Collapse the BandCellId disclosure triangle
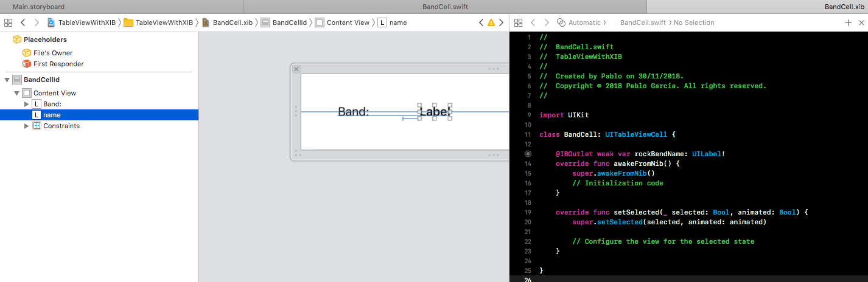Viewport: 868px width, 282px height. (x=7, y=80)
